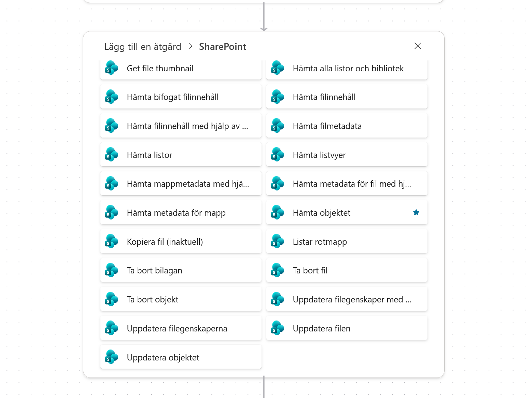This screenshot has width=532, height=398.
Task: Pick Hämta mappmetadata med hjä... action
Action: pyautogui.click(x=181, y=184)
